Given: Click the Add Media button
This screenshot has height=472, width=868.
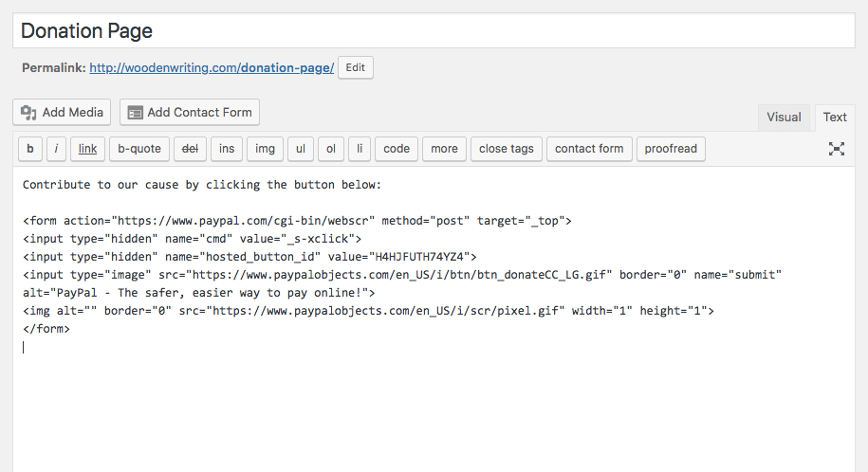Looking at the screenshot, I should pyautogui.click(x=62, y=112).
